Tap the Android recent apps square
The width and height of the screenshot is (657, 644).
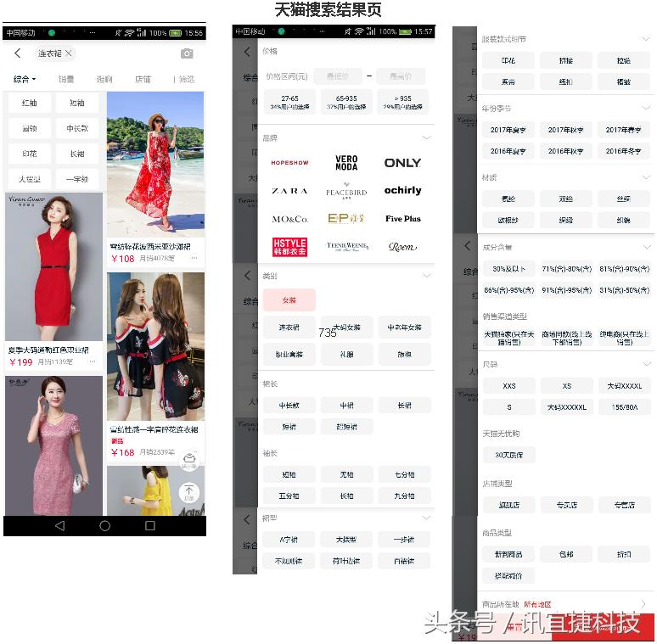pyautogui.click(x=150, y=526)
